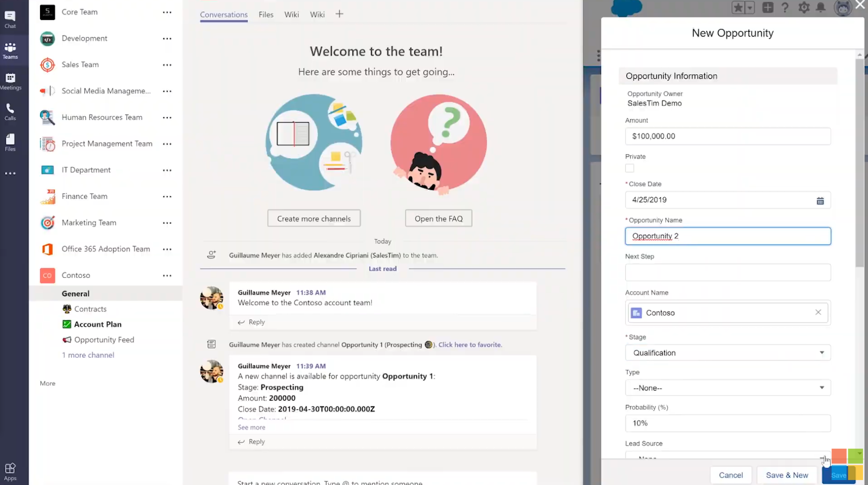Viewport: 868px width, 485px height.
Task: Open the favorites list dropdown arrow
Action: pyautogui.click(x=750, y=8)
